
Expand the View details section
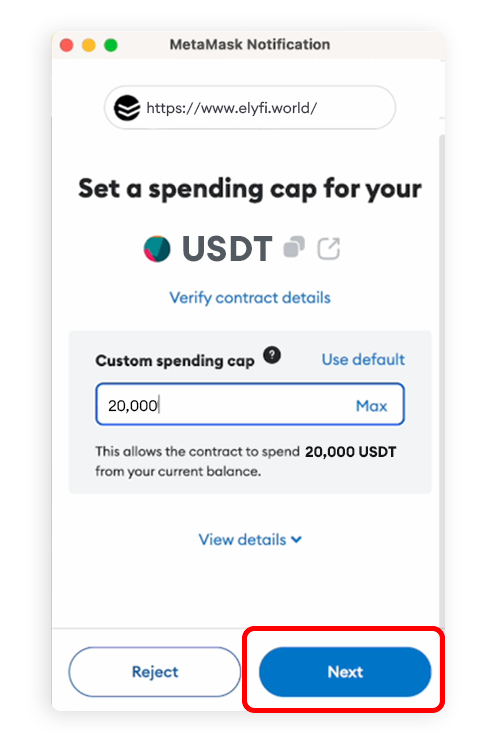pyautogui.click(x=250, y=540)
